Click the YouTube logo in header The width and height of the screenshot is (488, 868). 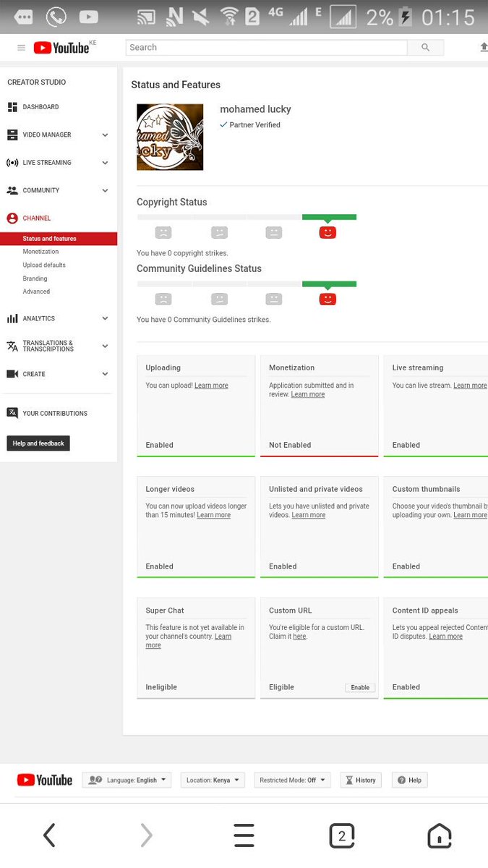[61, 48]
